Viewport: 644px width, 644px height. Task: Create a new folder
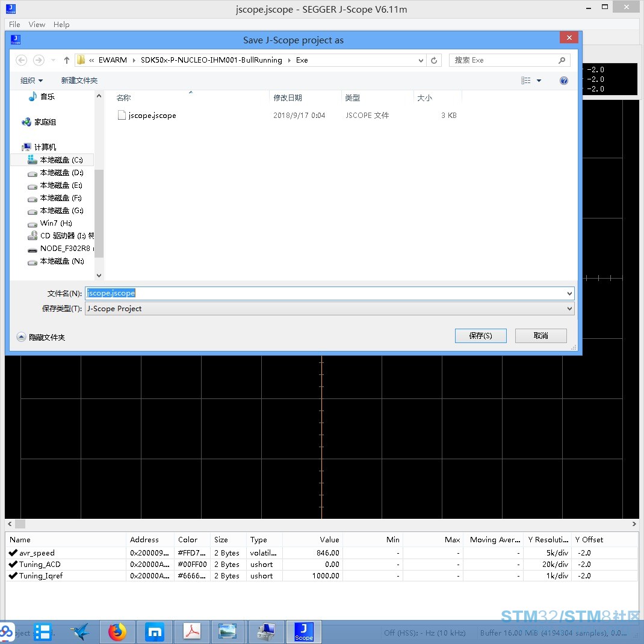pos(79,81)
